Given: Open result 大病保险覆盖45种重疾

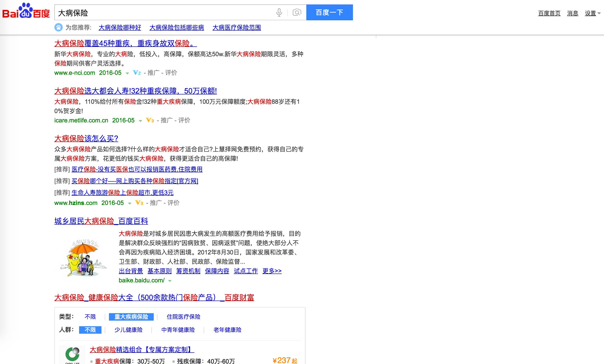Looking at the screenshot, I should (x=126, y=43).
